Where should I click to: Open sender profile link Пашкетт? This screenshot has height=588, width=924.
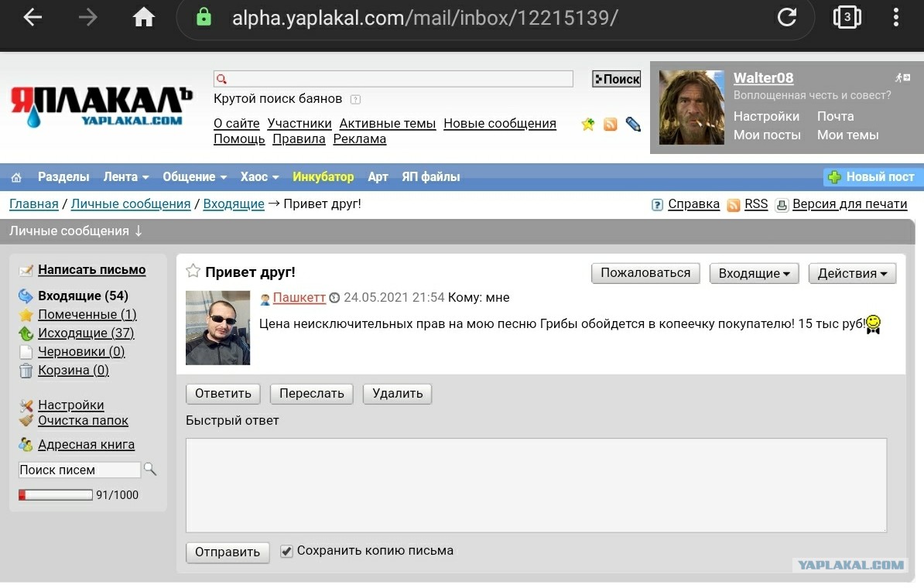tap(299, 298)
